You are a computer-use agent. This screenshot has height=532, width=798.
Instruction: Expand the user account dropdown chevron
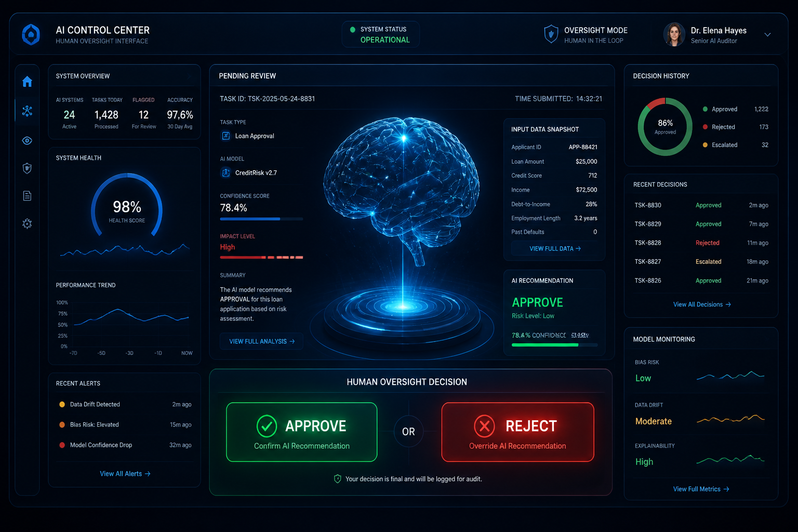[767, 35]
